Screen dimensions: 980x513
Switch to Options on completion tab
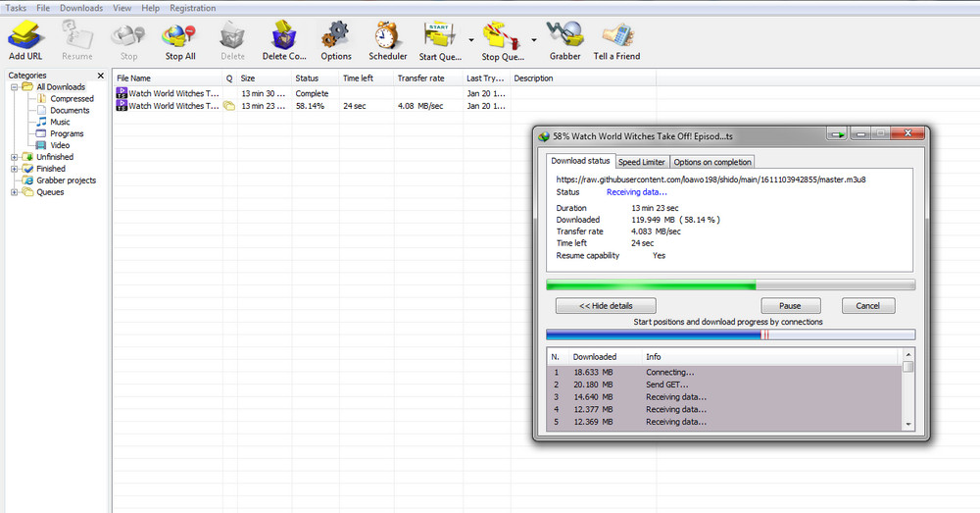[x=712, y=162]
